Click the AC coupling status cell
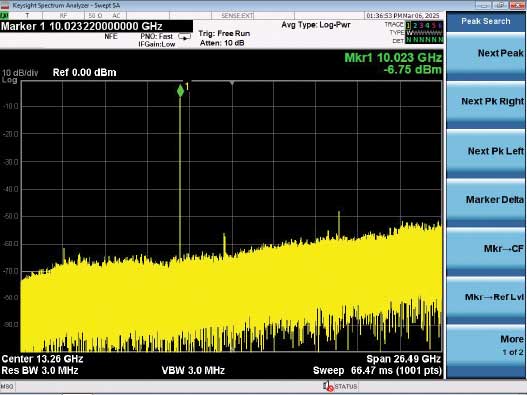 [116, 15]
